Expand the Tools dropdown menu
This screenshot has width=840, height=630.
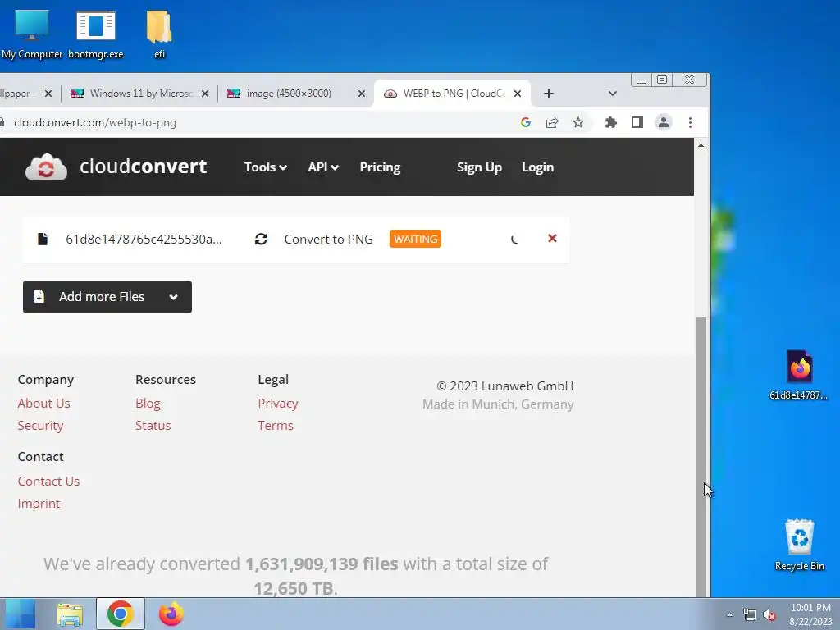point(266,167)
